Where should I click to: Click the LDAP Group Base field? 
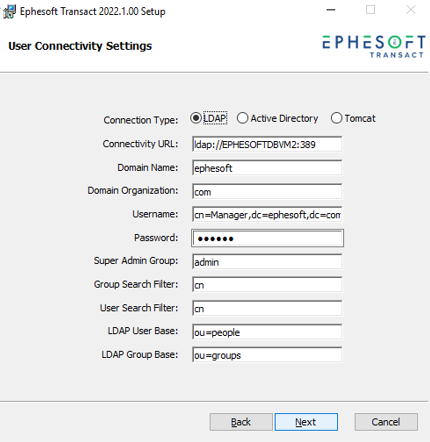click(267, 355)
